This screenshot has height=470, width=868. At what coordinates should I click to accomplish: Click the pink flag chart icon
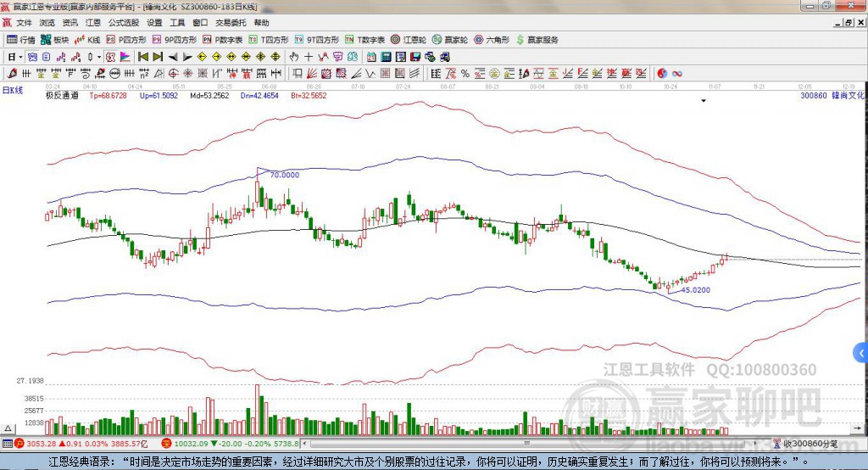click(x=125, y=57)
